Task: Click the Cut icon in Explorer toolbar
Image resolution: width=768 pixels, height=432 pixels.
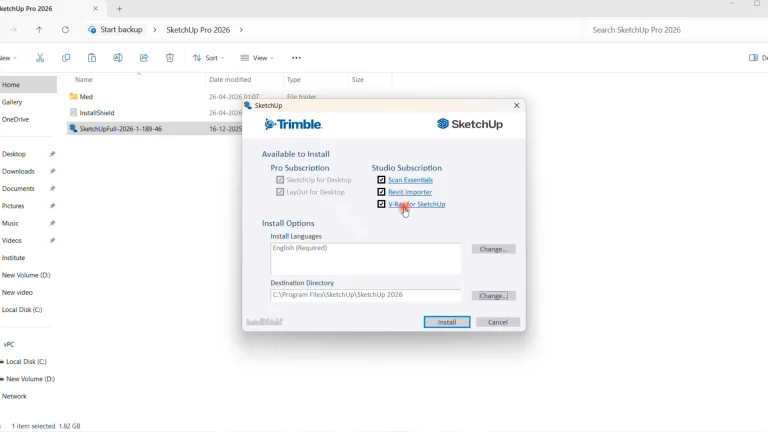Action: click(40, 58)
